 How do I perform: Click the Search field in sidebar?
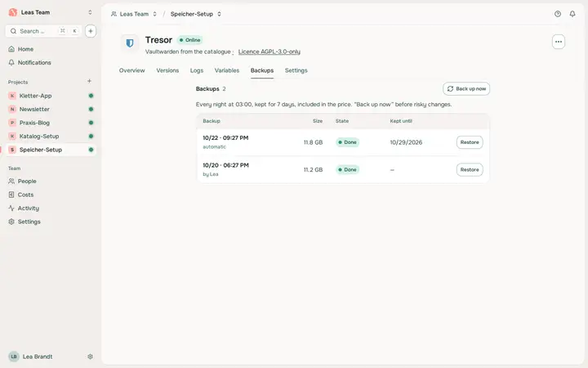[43, 31]
